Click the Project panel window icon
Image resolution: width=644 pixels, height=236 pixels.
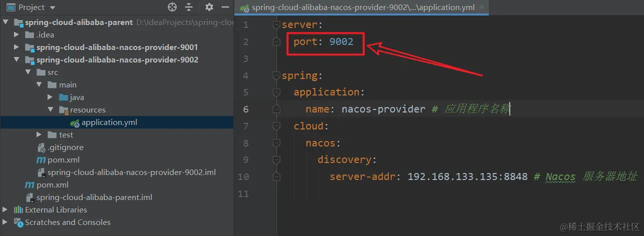coord(11,7)
